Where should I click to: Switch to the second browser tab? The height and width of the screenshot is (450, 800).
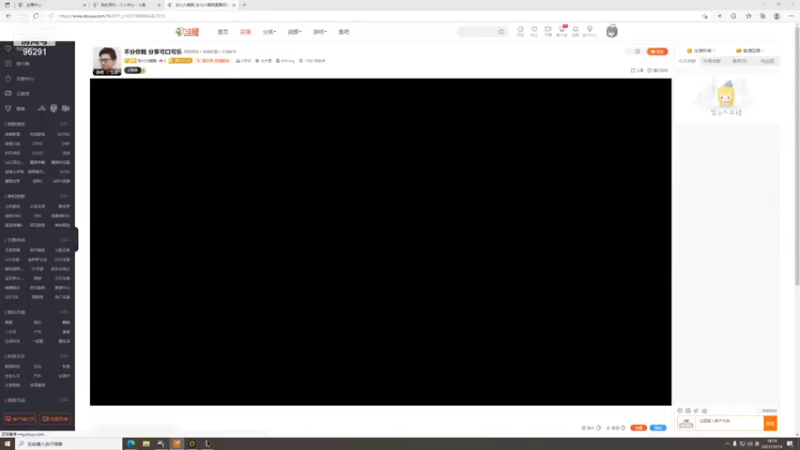(x=127, y=5)
